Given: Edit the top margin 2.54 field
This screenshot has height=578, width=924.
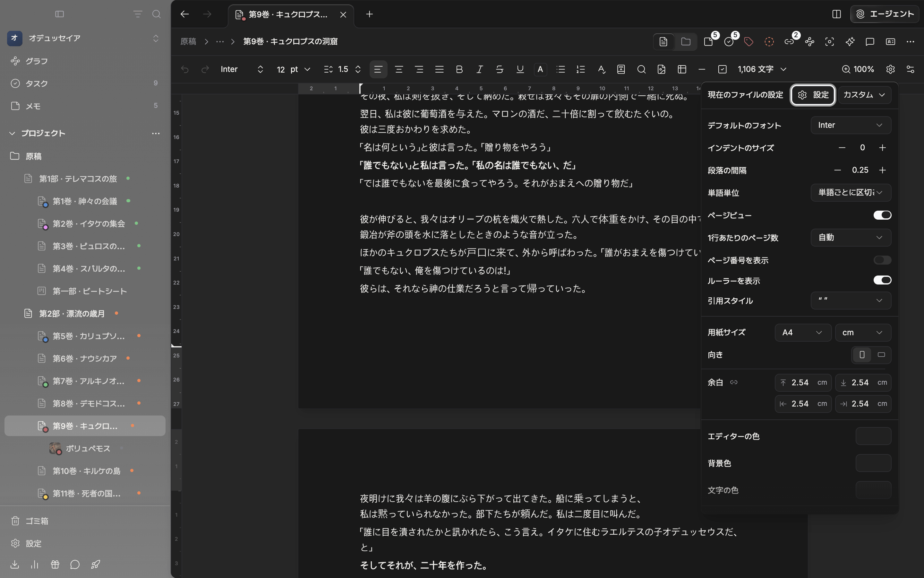Looking at the screenshot, I should [803, 382].
